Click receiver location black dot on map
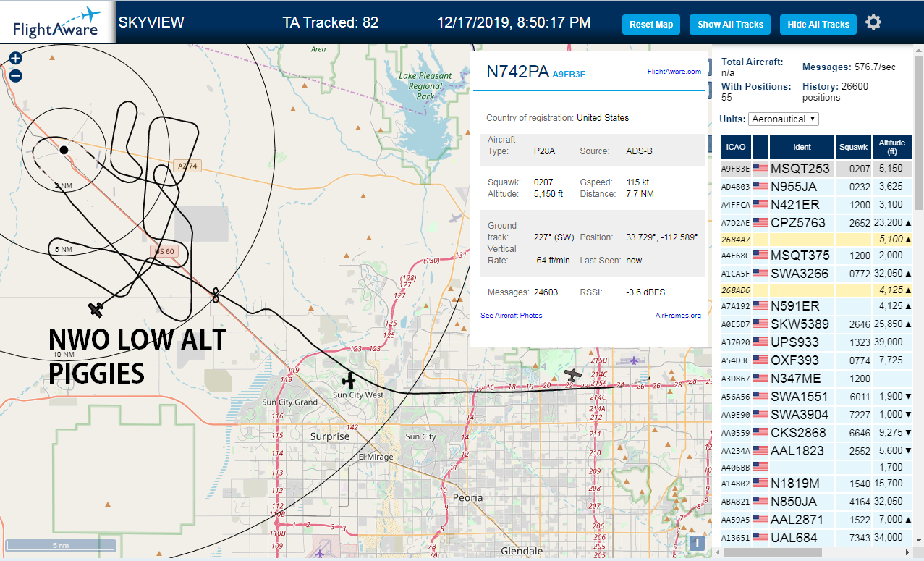Viewport: 924px width, 561px height. (x=64, y=150)
